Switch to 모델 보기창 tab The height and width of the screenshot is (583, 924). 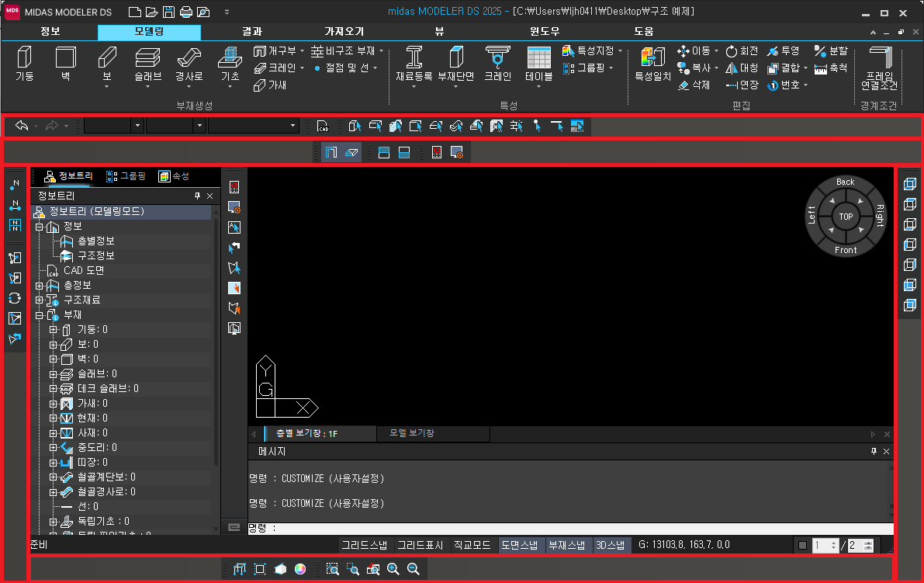412,433
